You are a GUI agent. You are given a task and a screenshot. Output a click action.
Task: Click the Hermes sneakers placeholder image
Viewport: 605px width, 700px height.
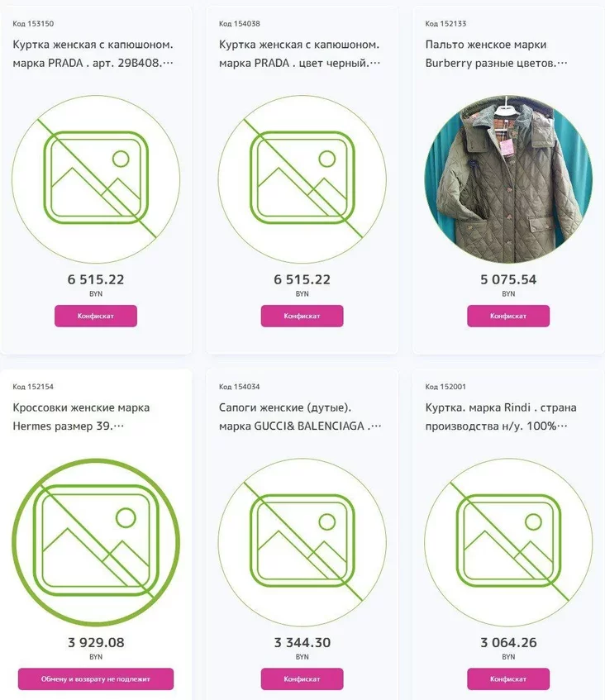96,542
